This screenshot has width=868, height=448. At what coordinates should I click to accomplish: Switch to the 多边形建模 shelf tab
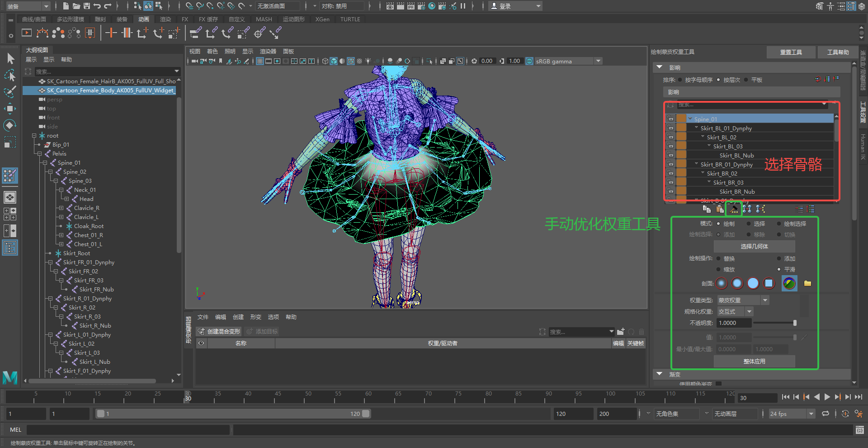[x=71, y=19]
